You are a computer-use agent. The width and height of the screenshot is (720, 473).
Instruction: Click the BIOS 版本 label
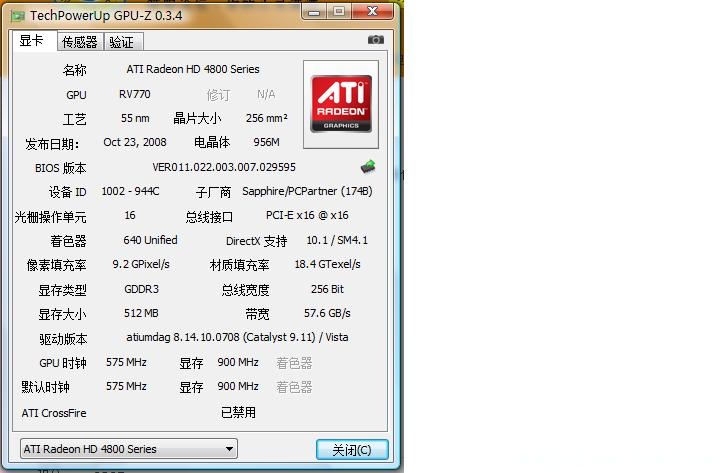(61, 168)
